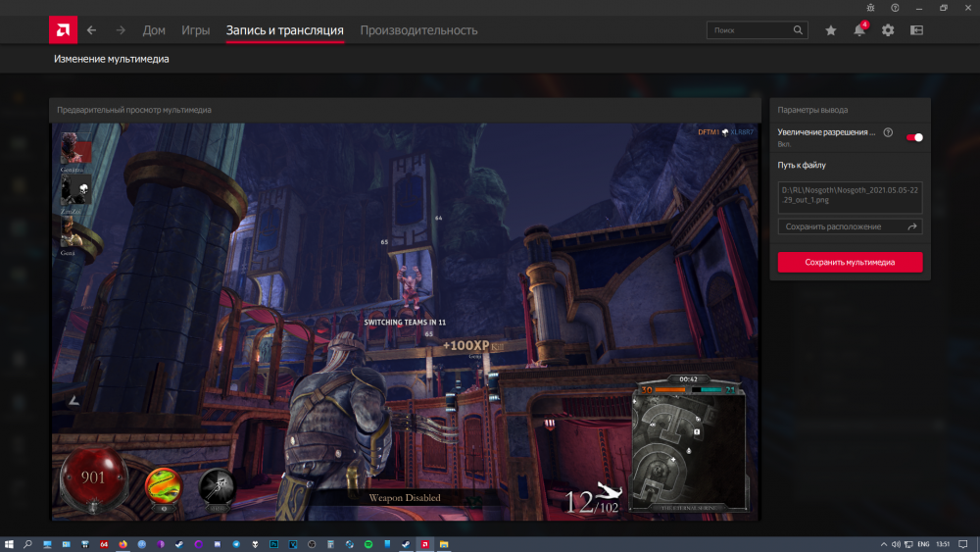Click the file path text box
Image resolution: width=980 pixels, height=552 pixels.
click(850, 194)
